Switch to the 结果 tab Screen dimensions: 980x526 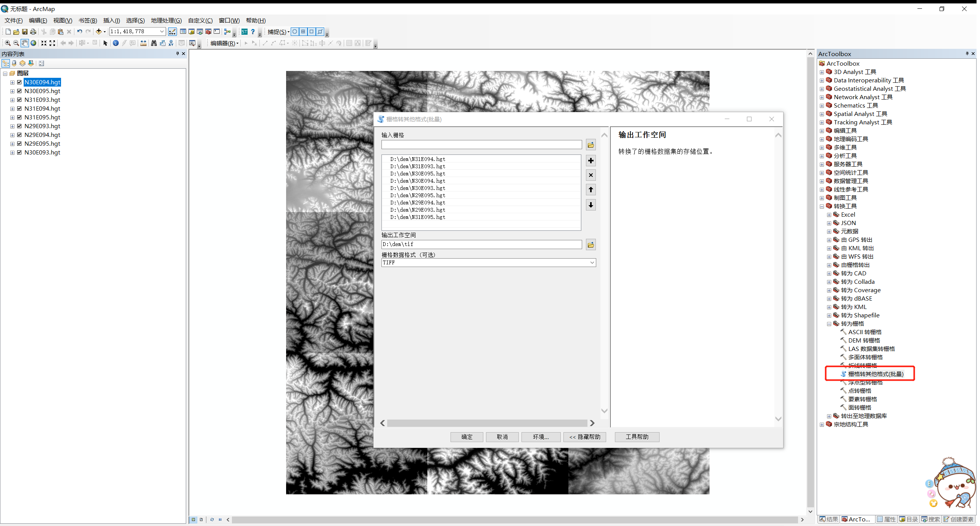pos(828,519)
